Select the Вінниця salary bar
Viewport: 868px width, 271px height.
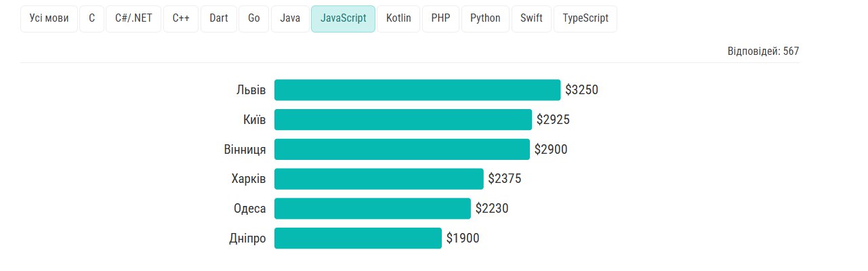pyautogui.click(x=402, y=150)
